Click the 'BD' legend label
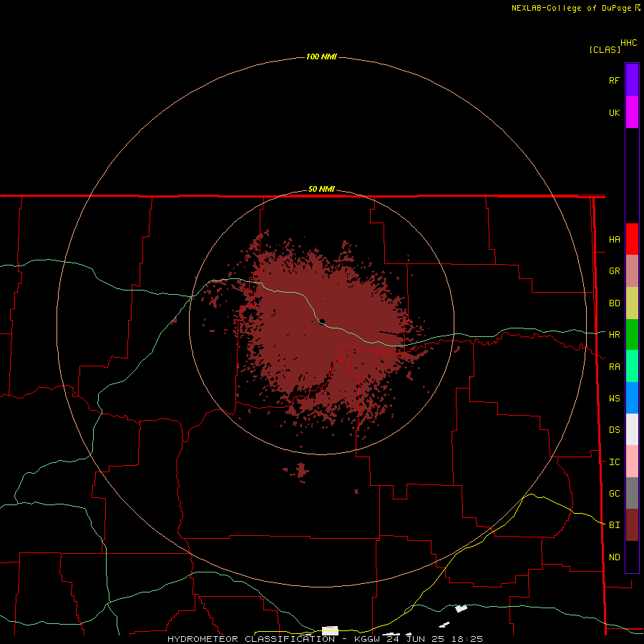 coord(614,303)
